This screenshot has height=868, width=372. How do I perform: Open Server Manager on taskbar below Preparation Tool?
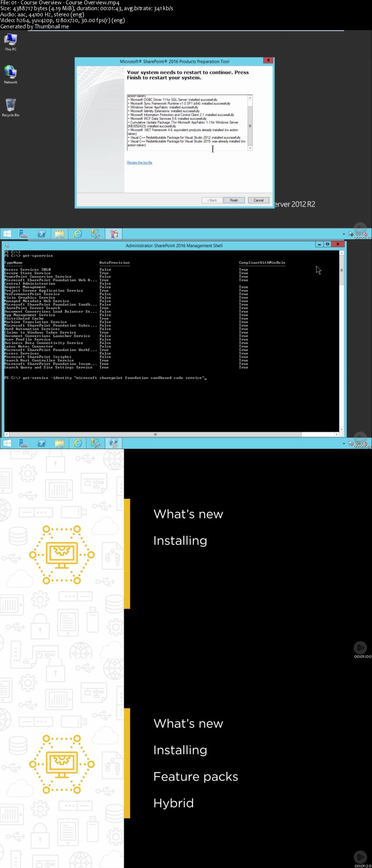click(23, 234)
